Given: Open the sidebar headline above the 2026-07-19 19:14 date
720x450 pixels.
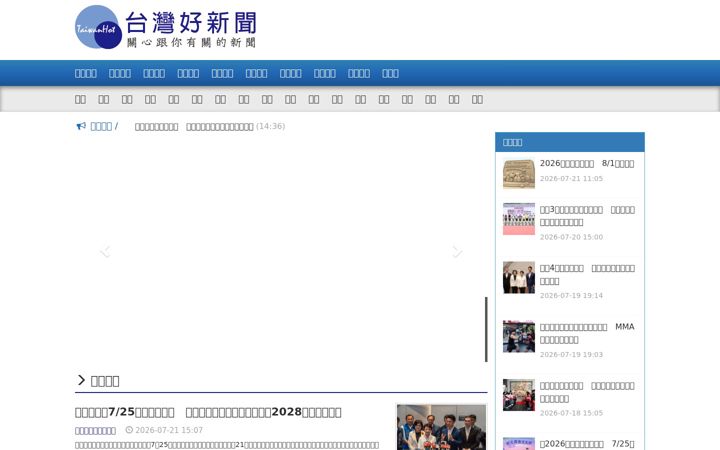Looking at the screenshot, I should click(587, 275).
